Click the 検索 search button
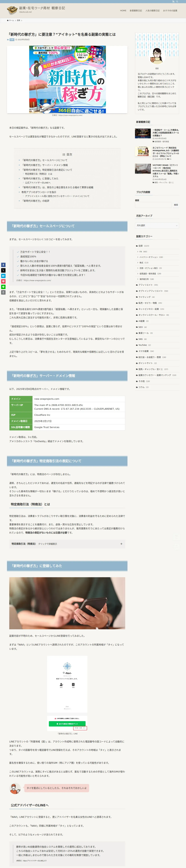 176,205
